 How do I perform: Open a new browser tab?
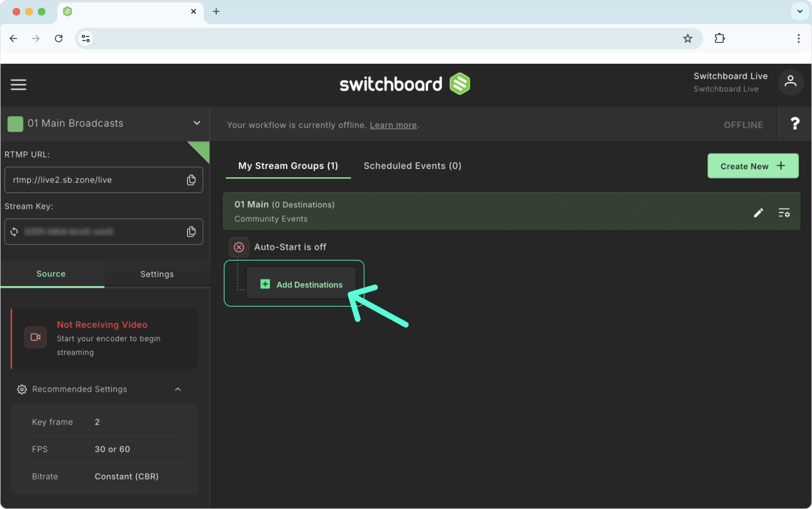pos(216,11)
